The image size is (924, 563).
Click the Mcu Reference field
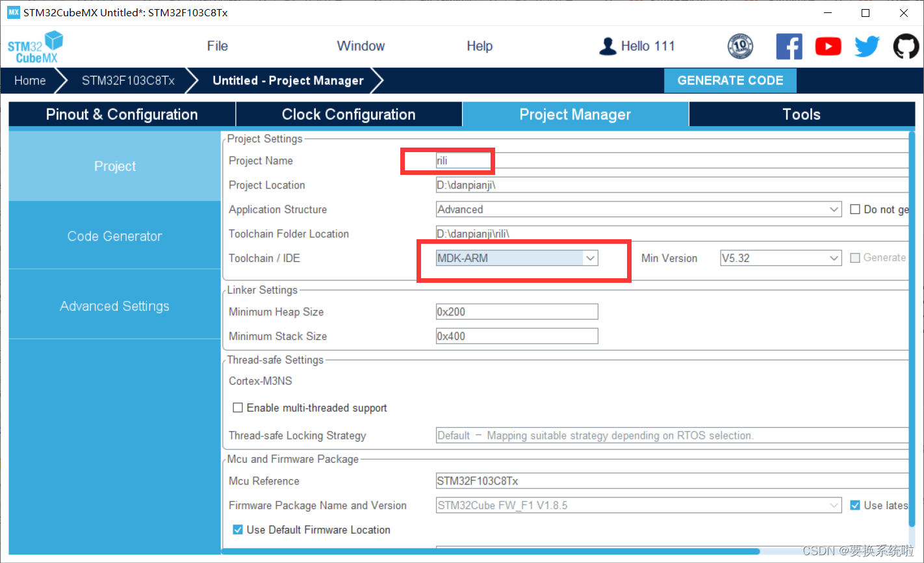pos(672,481)
